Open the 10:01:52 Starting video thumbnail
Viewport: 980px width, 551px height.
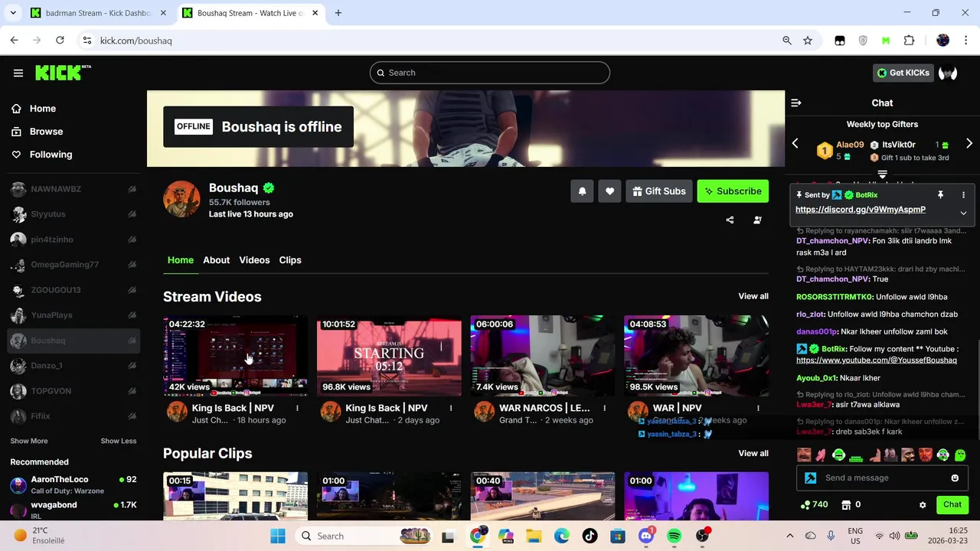389,355
